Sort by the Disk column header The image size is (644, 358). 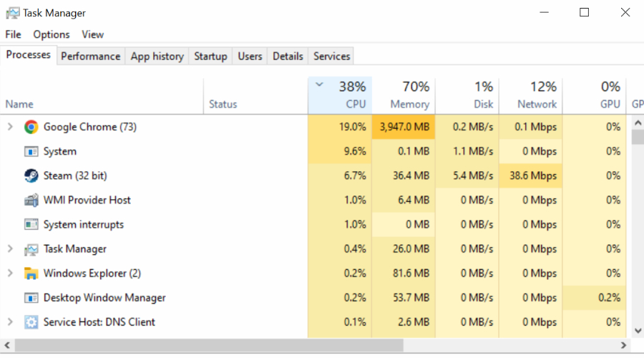pyautogui.click(x=467, y=96)
